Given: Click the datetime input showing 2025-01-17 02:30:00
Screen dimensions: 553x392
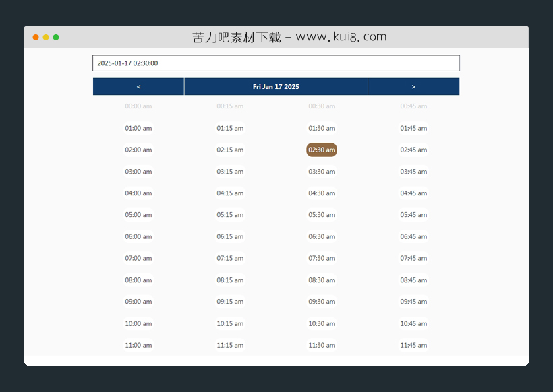Looking at the screenshot, I should (x=276, y=63).
